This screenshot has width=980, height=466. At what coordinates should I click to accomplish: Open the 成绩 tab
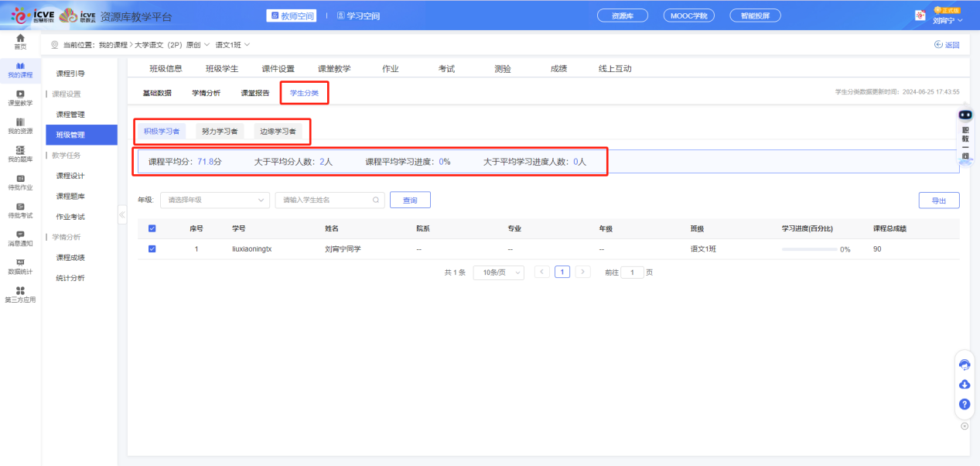click(558, 68)
